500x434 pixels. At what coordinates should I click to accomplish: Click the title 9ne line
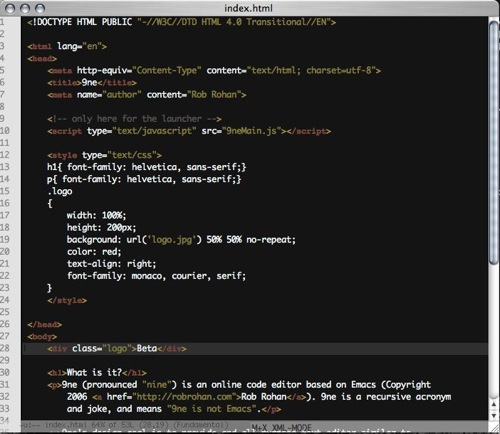point(92,82)
